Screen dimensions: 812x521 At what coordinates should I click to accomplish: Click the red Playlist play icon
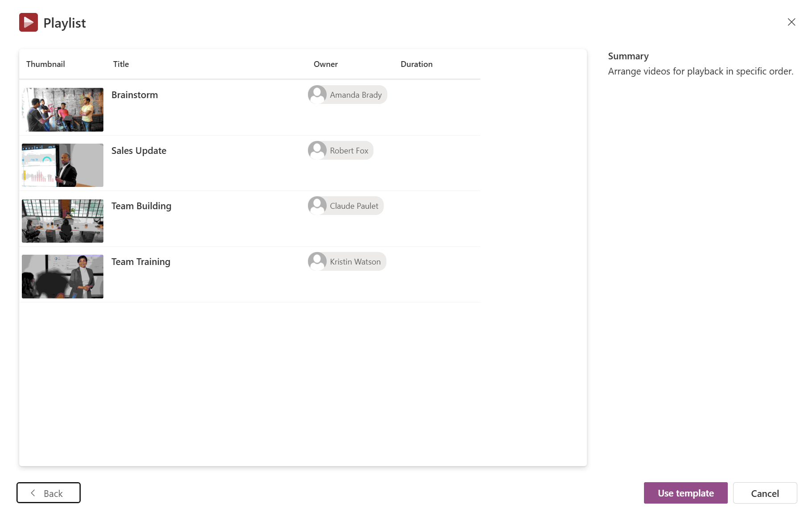(x=28, y=22)
